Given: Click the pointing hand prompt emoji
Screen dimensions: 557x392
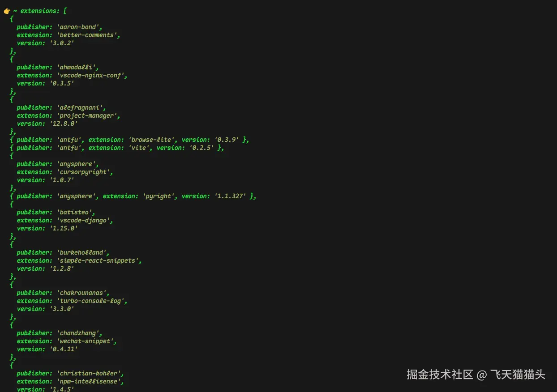Looking at the screenshot, I should [x=7, y=11].
